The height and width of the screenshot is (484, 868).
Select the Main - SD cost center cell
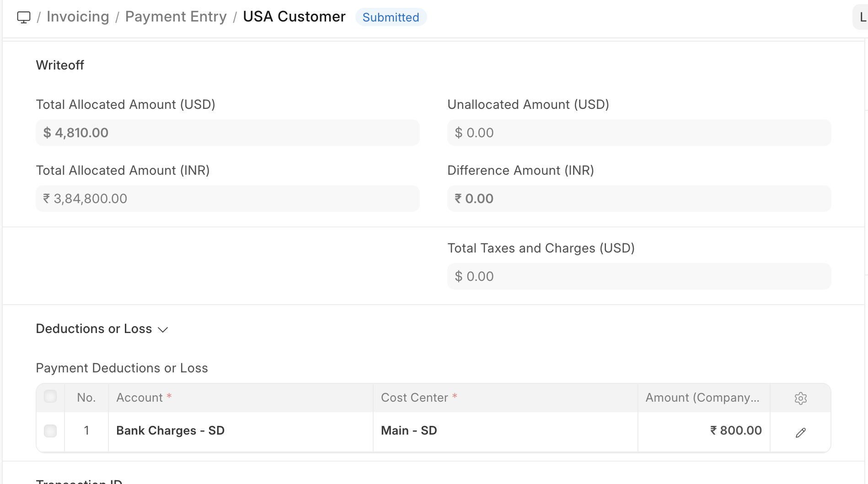coord(505,430)
